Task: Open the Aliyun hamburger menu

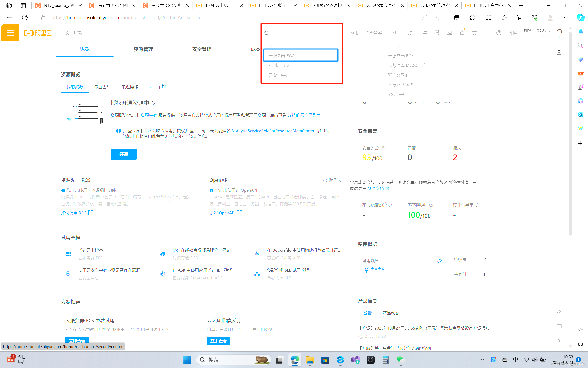Action: (10, 33)
